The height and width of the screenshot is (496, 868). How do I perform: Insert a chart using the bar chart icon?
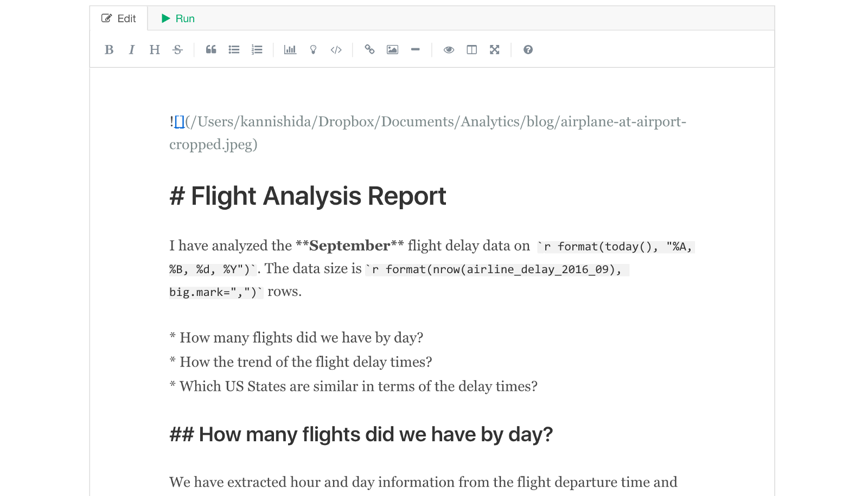(x=290, y=50)
